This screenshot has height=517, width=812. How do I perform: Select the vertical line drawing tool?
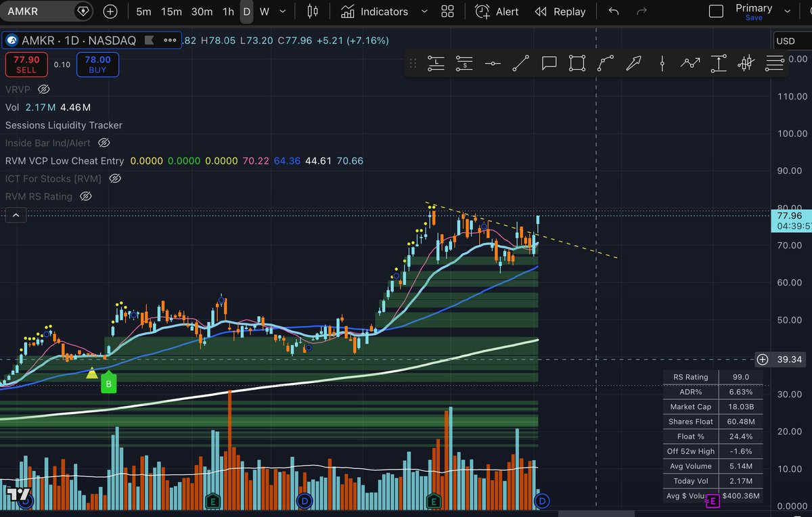pos(662,64)
